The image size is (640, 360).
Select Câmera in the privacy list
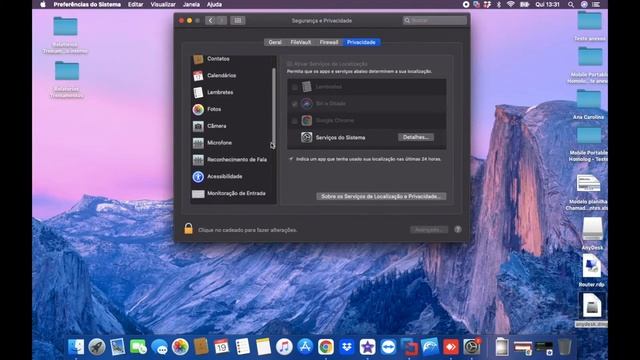[233, 126]
